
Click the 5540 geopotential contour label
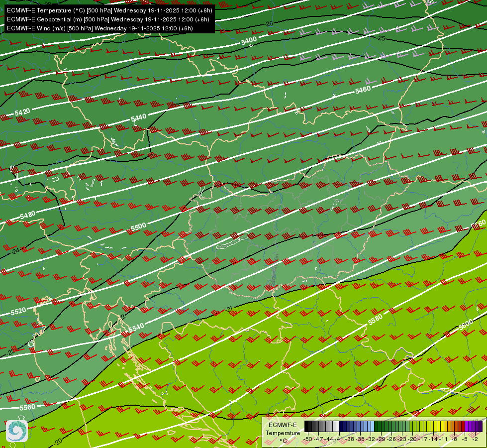click(136, 328)
